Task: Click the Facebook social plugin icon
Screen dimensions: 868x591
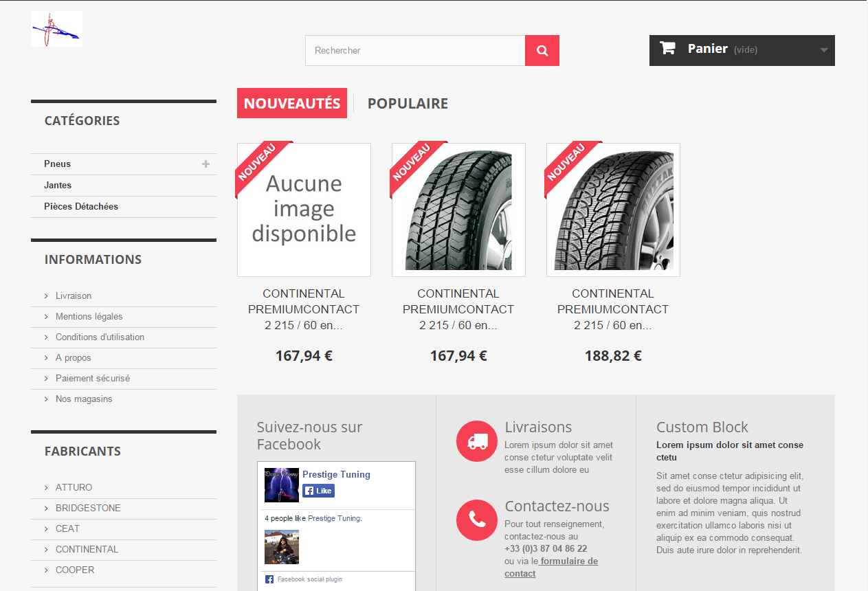Action: [x=269, y=579]
